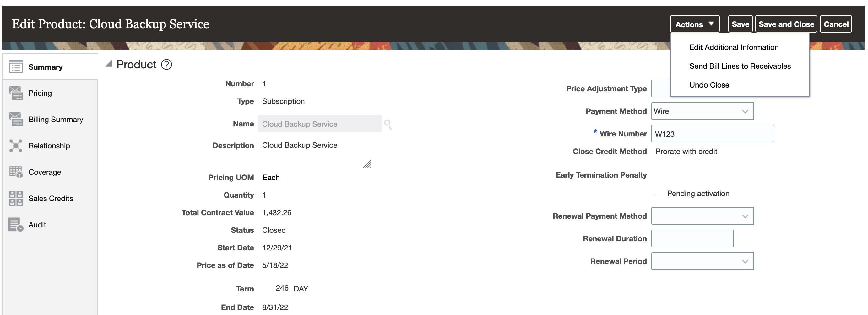Select Edit Additional Information menu item
The height and width of the screenshot is (315, 868).
click(734, 47)
